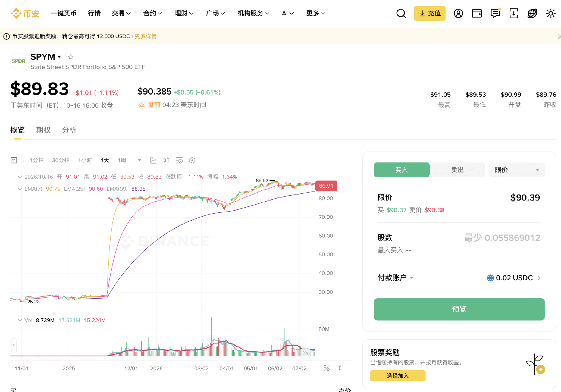
Task: Click the 选择加入 button
Action: click(398, 376)
